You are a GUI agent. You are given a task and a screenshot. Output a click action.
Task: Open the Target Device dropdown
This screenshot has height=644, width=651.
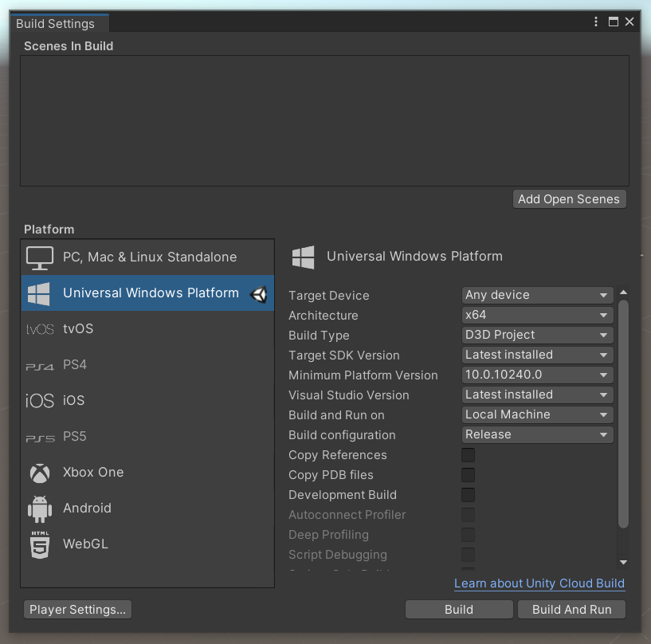537,295
